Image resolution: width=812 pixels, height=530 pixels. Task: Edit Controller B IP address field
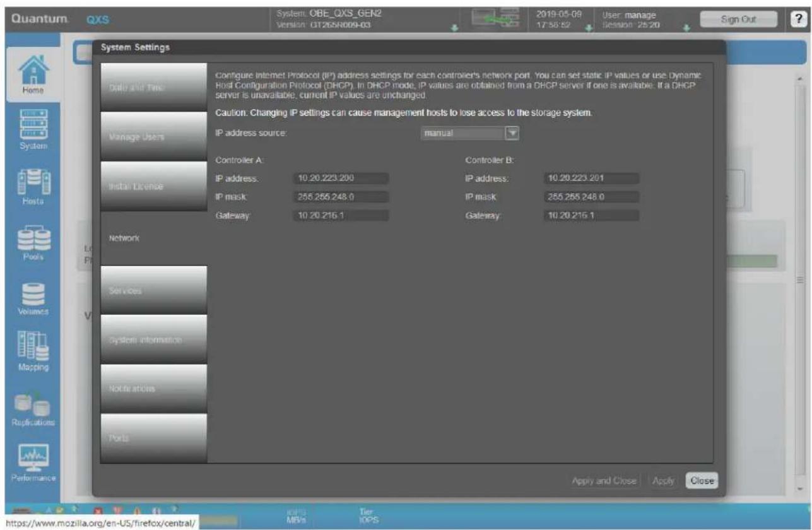point(591,179)
